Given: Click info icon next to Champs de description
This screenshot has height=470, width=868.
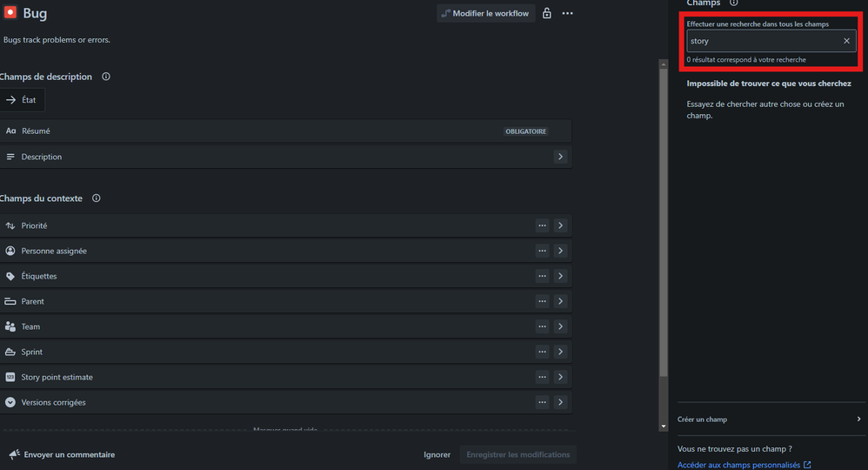Looking at the screenshot, I should click(x=106, y=77).
